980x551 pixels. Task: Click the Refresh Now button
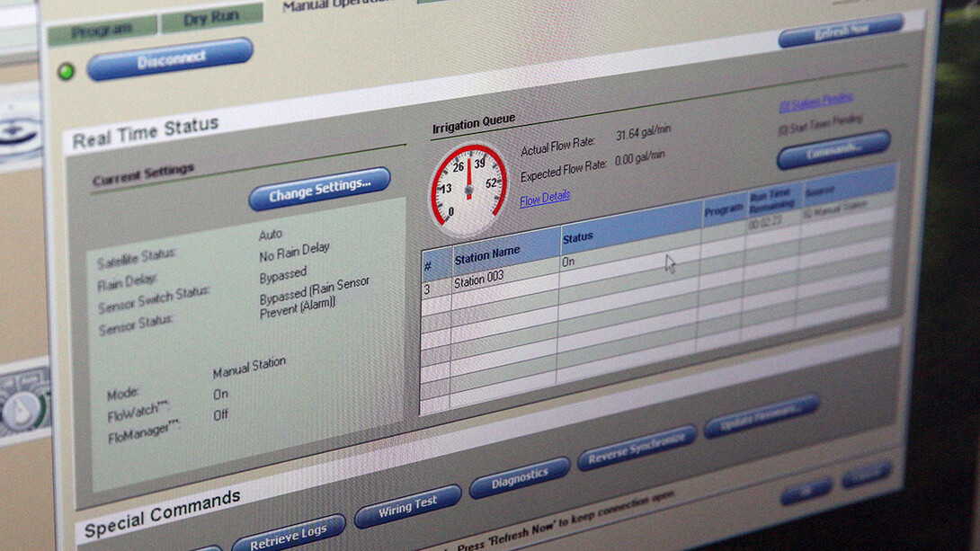[x=840, y=31]
